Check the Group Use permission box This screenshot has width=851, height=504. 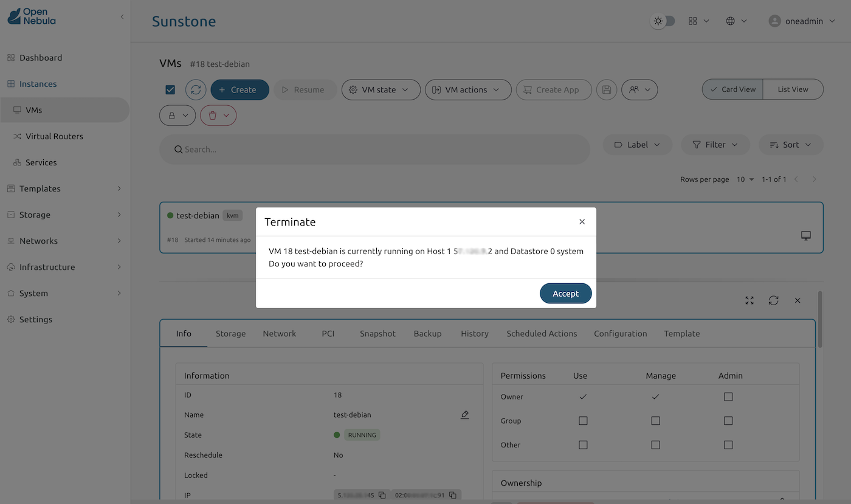583,421
